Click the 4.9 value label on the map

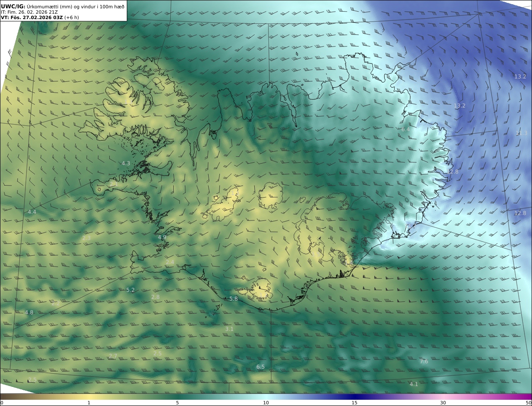click(162, 237)
